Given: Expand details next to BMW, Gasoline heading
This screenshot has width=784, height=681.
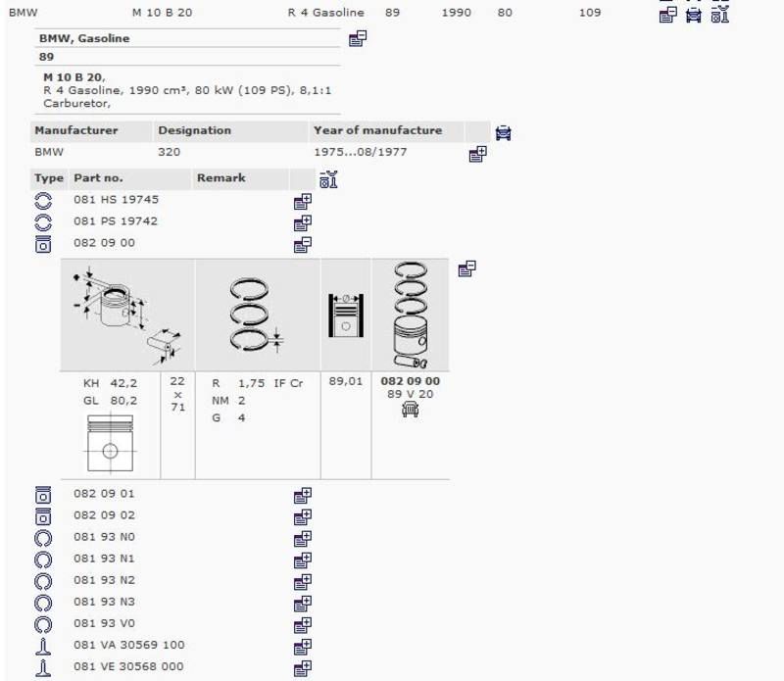Looking at the screenshot, I should coord(358,38).
